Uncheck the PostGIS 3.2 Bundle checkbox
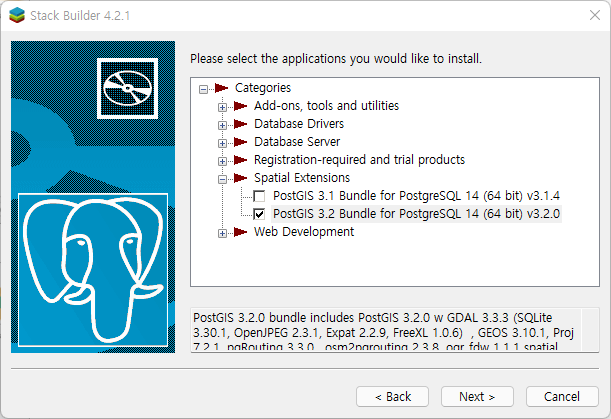611x419 pixels. coord(259,214)
